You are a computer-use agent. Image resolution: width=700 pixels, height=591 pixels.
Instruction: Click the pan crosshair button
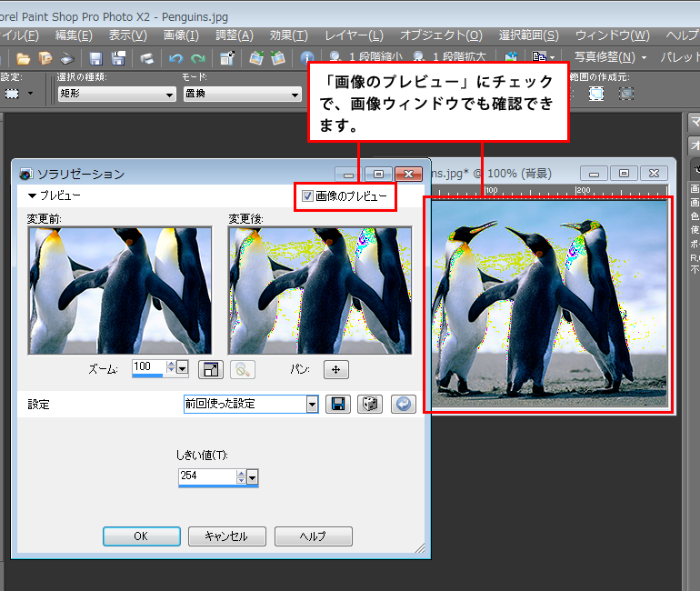[336, 369]
